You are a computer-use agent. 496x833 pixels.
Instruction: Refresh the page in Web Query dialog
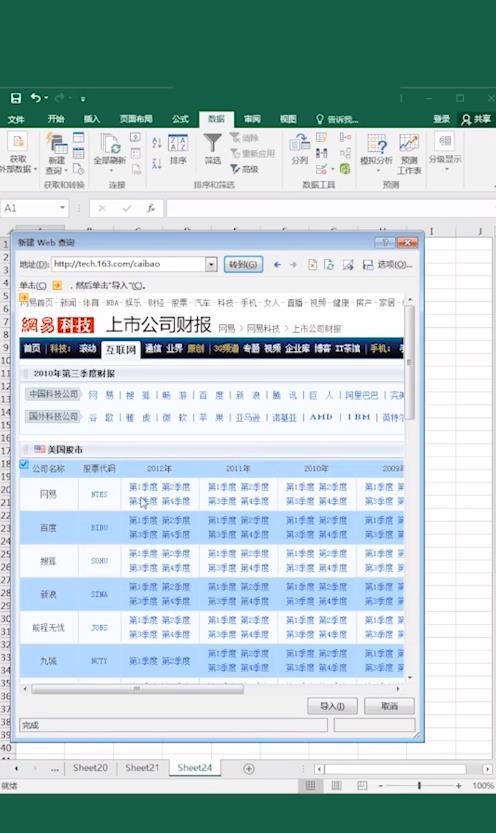point(329,264)
